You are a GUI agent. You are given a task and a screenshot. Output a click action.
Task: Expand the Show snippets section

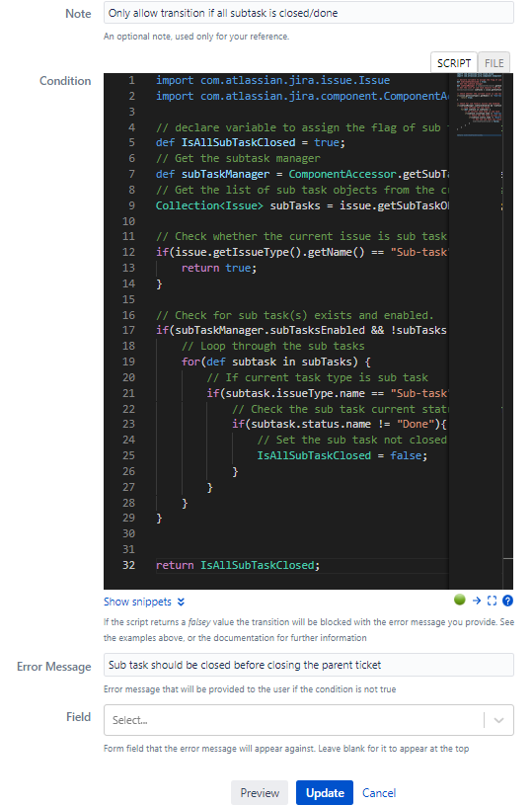137,602
